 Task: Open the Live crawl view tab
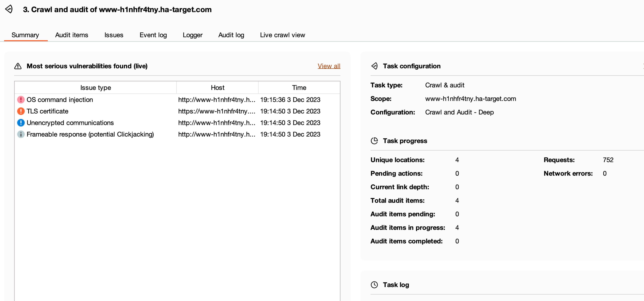(282, 35)
